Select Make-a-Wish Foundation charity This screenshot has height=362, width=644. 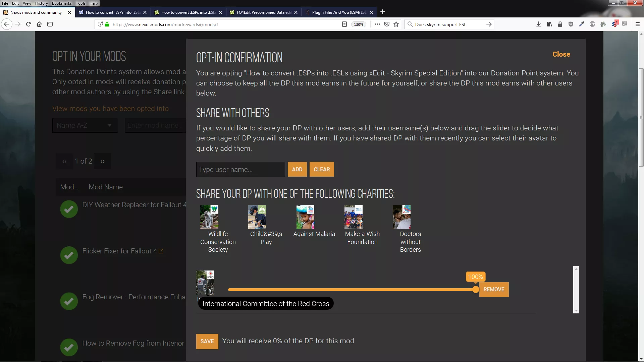354,217
